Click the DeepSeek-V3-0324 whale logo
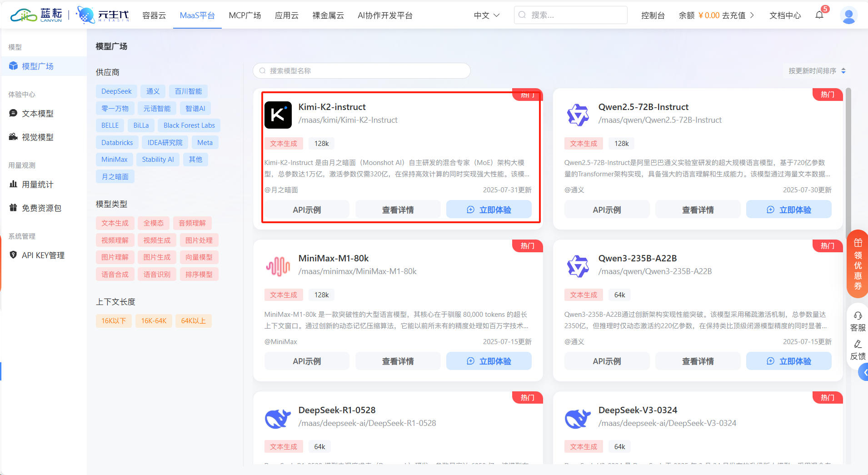868x475 pixels. [578, 418]
